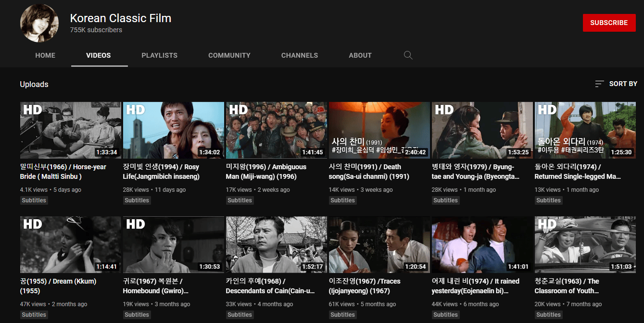This screenshot has width=644, height=323.
Task: Click the Korean Classic Film channel name
Action: click(x=120, y=18)
